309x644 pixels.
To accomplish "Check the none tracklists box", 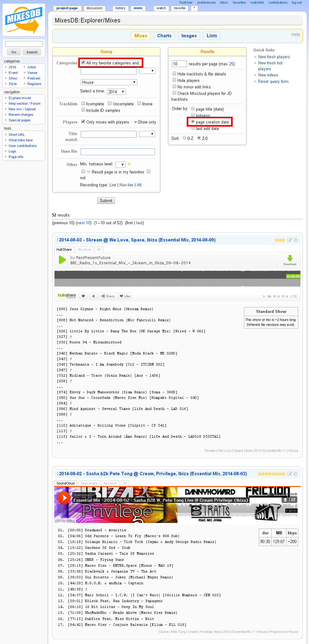I will (139, 103).
